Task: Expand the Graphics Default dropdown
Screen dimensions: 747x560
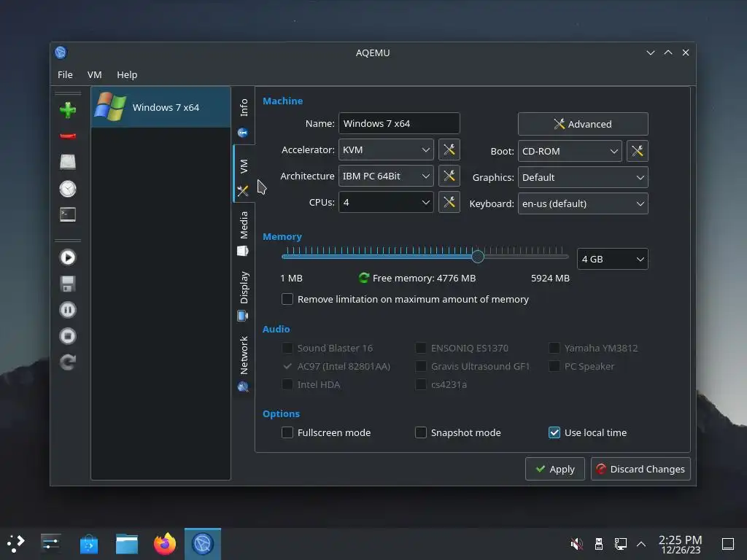Action: (583, 177)
